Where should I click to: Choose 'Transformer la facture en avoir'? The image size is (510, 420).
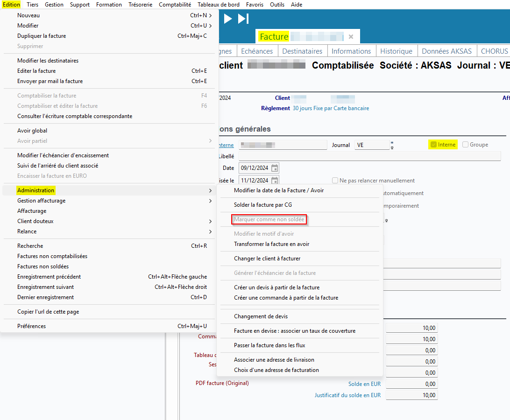pyautogui.click(x=271, y=244)
